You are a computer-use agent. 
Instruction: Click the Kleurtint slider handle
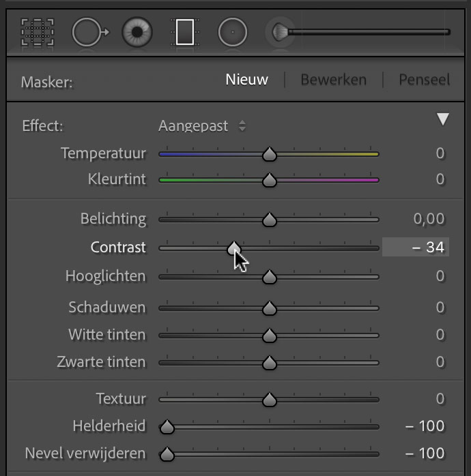click(x=269, y=180)
